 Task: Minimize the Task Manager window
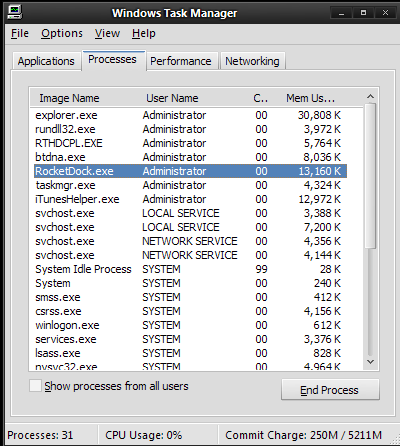[341, 13]
